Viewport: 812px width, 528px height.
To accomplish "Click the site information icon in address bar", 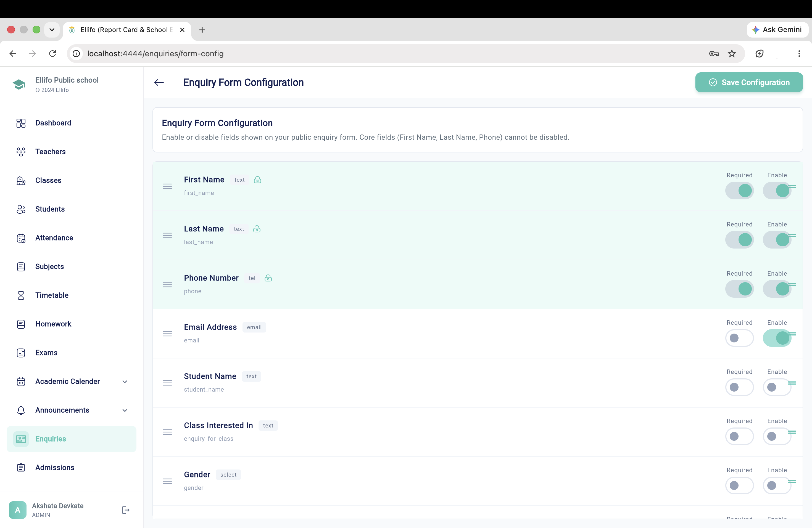I will 77,54.
